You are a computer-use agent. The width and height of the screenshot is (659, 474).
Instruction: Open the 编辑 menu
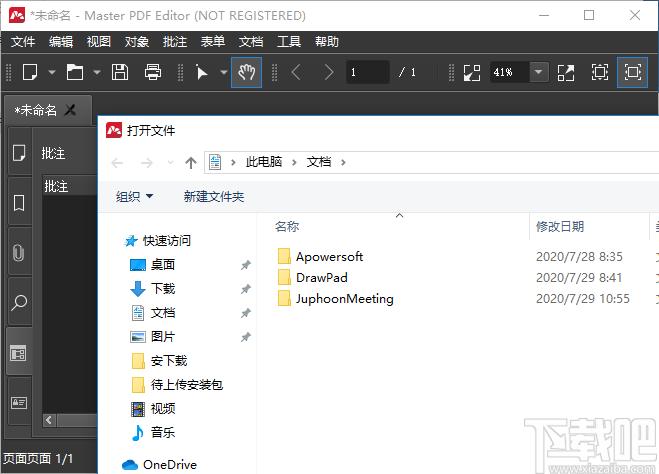click(x=61, y=42)
